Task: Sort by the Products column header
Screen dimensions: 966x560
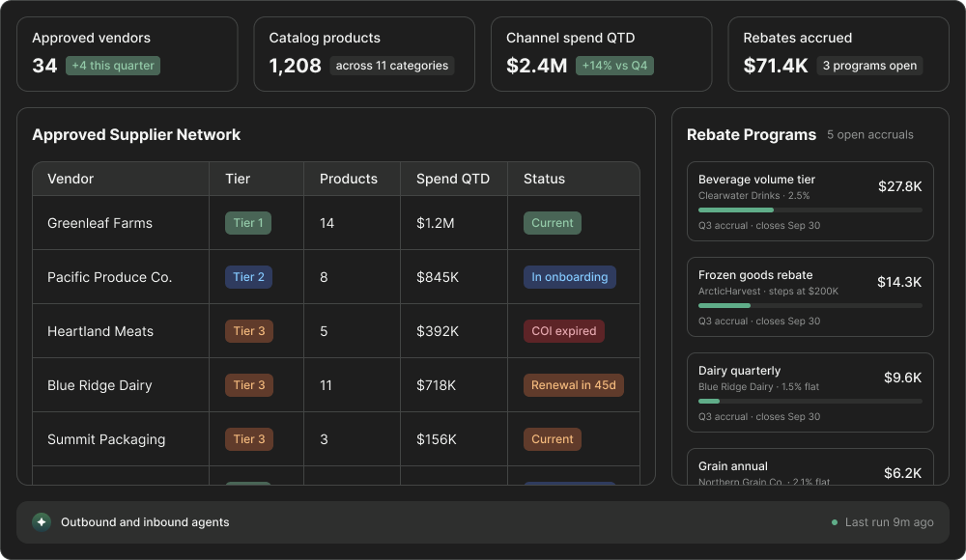Action: [x=348, y=179]
